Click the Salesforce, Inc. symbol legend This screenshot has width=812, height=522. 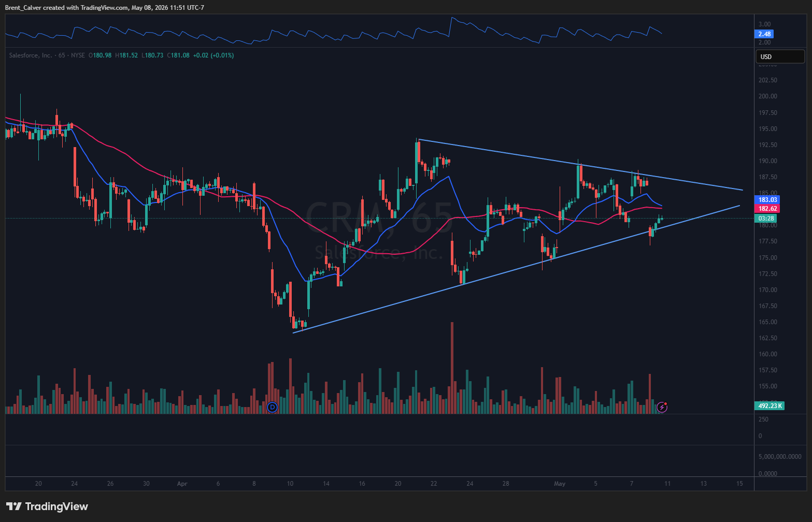31,55
